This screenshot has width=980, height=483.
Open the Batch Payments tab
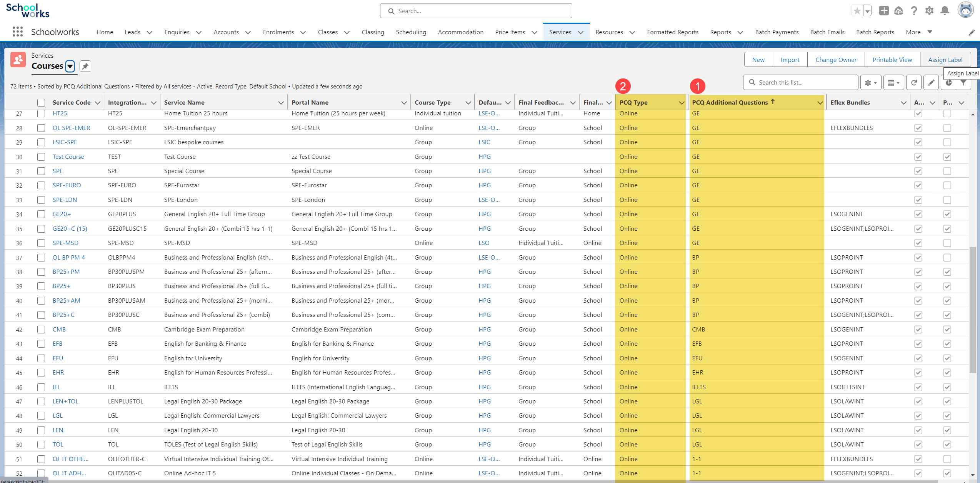coord(777,32)
